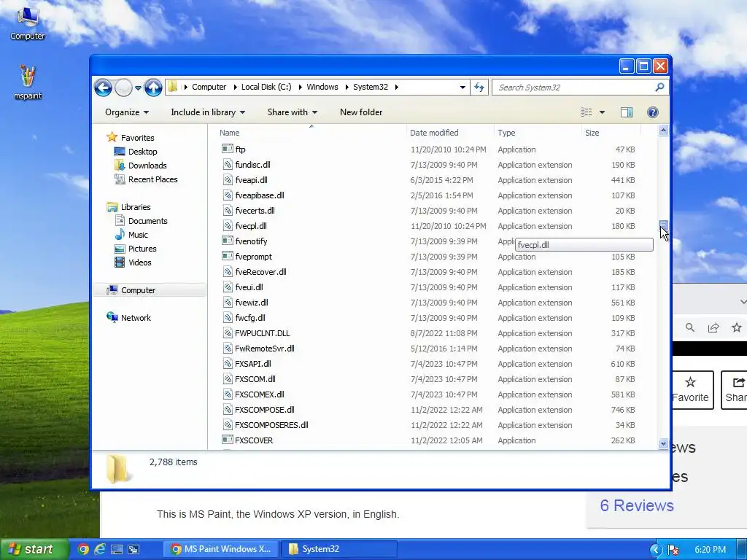The height and width of the screenshot is (560, 747).
Task: Click the scrollbar up arrow
Action: (x=663, y=131)
